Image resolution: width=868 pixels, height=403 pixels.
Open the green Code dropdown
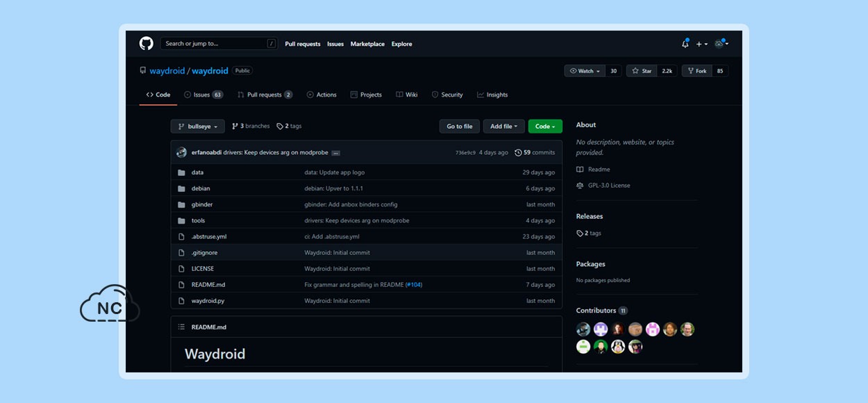(545, 126)
